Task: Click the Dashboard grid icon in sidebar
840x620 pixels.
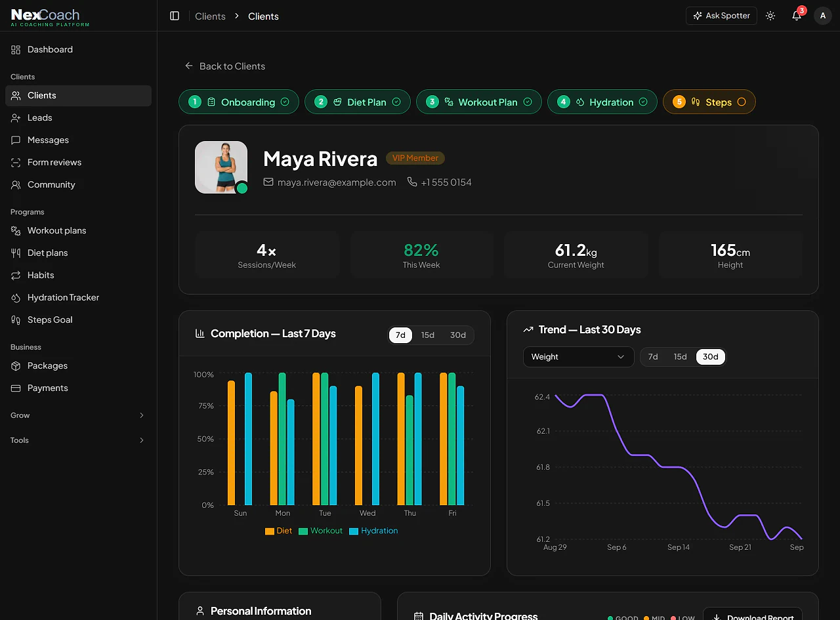Action: [x=16, y=49]
